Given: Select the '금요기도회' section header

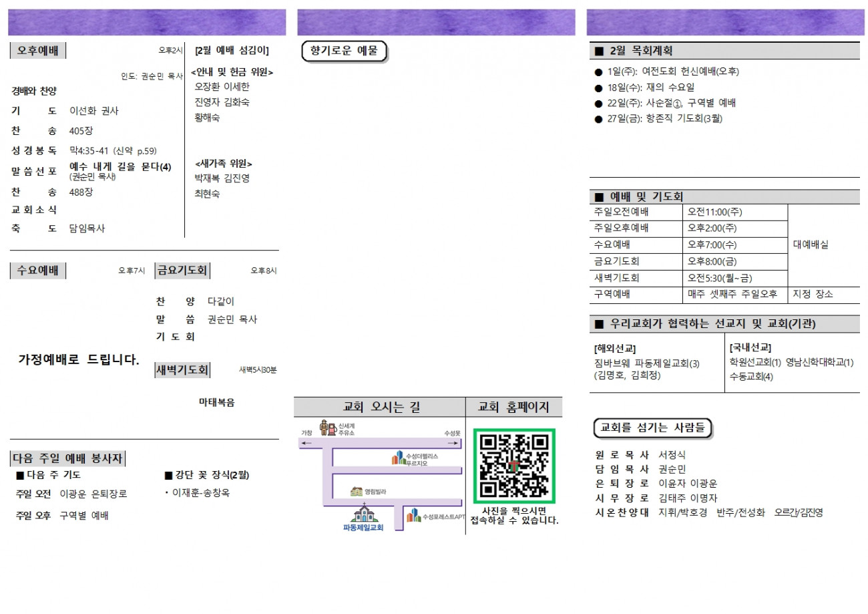Looking at the screenshot, I should (182, 271).
